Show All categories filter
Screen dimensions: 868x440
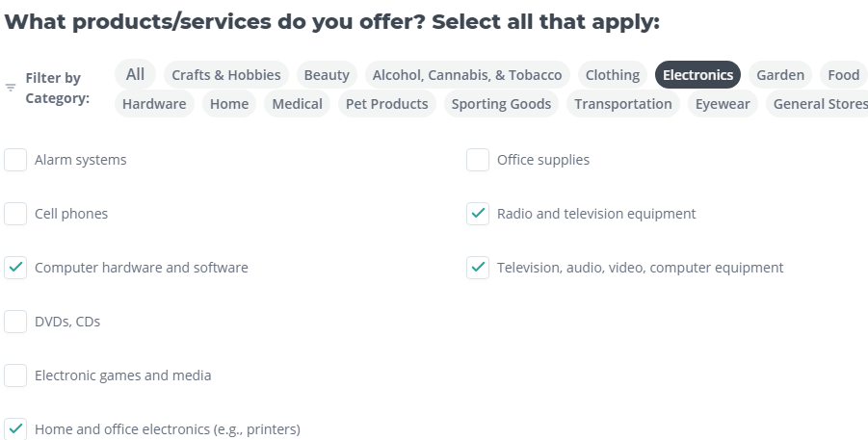coord(135,74)
